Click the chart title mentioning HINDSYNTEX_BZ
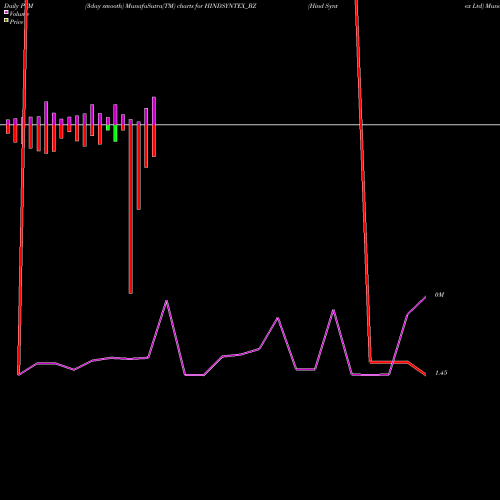Viewport: 500px width, 500px height. coord(170,6)
